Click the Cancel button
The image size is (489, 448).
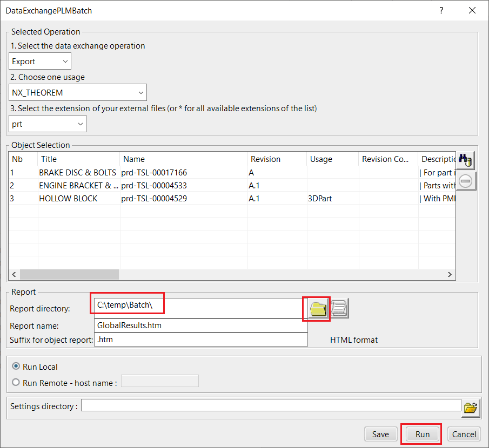(x=464, y=434)
